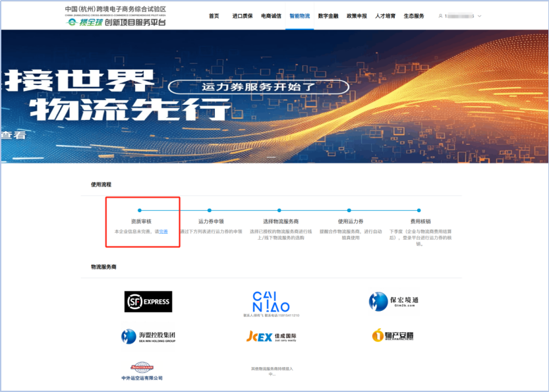The image size is (549, 392).
Task: Click the 运力券服务开始了 banner button
Action: tap(258, 87)
